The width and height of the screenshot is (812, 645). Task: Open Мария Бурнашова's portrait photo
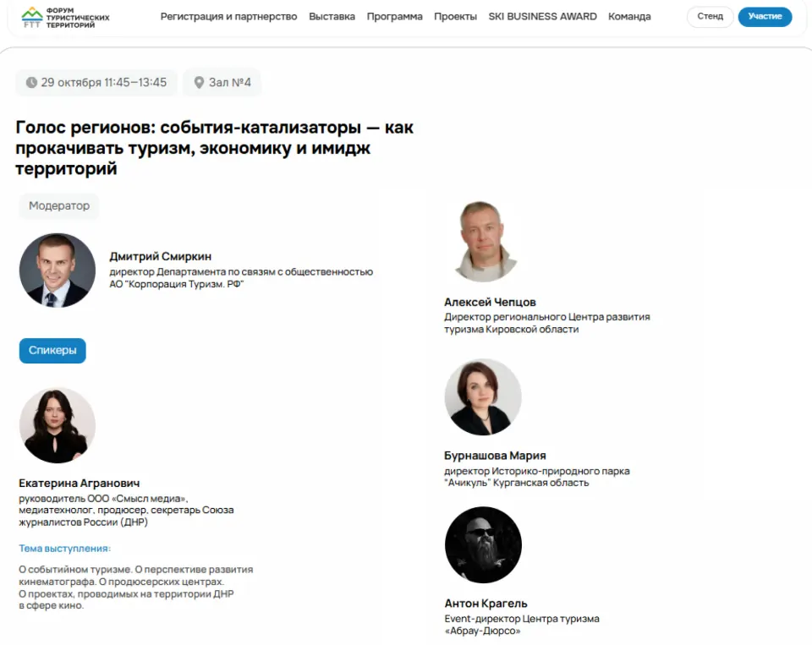[483, 397]
